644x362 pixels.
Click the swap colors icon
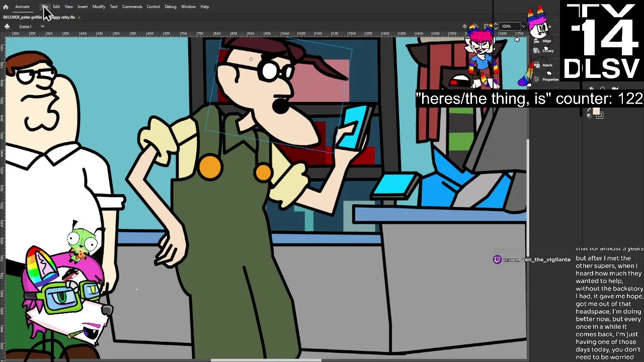(589, 110)
